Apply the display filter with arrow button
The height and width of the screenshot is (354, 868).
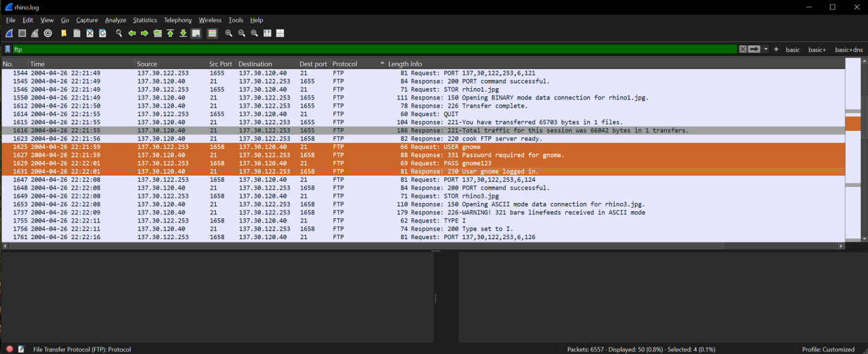tap(754, 49)
